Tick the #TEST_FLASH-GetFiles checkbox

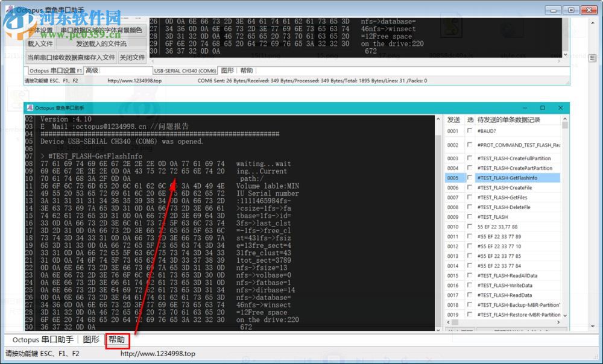(470, 197)
